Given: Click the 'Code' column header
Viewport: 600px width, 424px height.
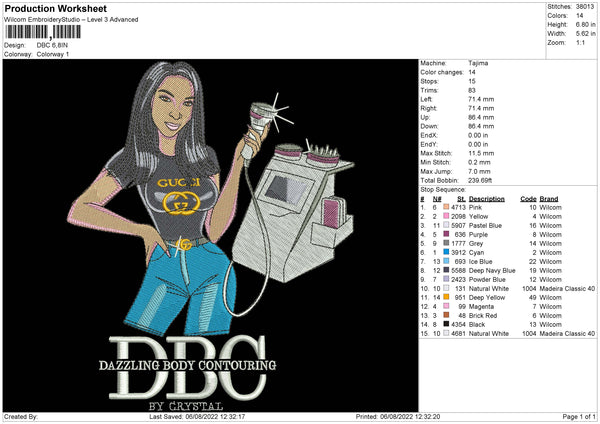Looking at the screenshot, I should coord(528,199).
